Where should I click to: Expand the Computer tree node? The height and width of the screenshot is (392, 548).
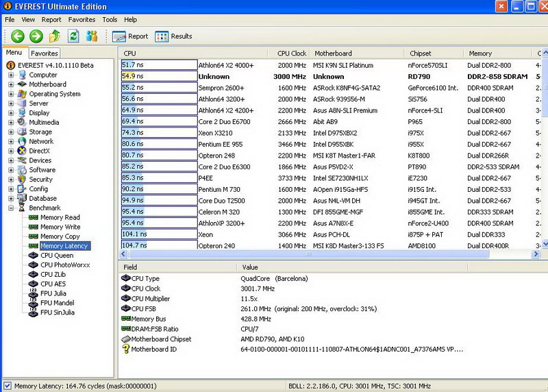click(x=11, y=75)
